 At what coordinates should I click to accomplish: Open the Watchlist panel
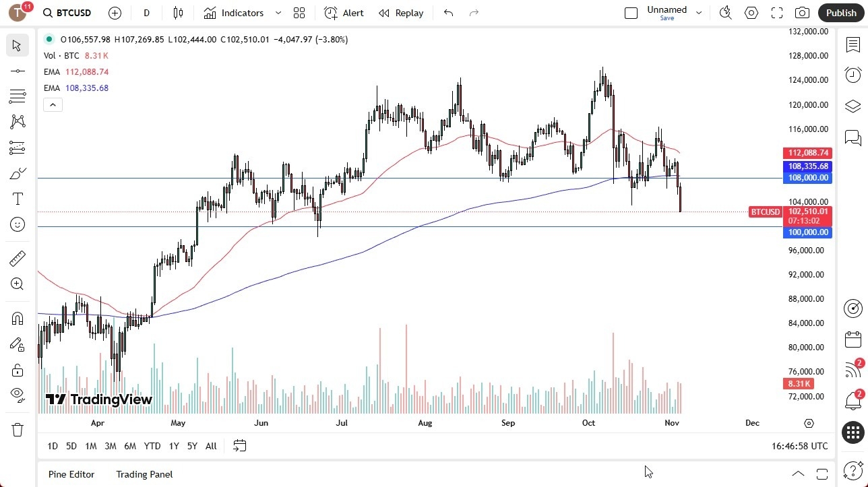852,44
